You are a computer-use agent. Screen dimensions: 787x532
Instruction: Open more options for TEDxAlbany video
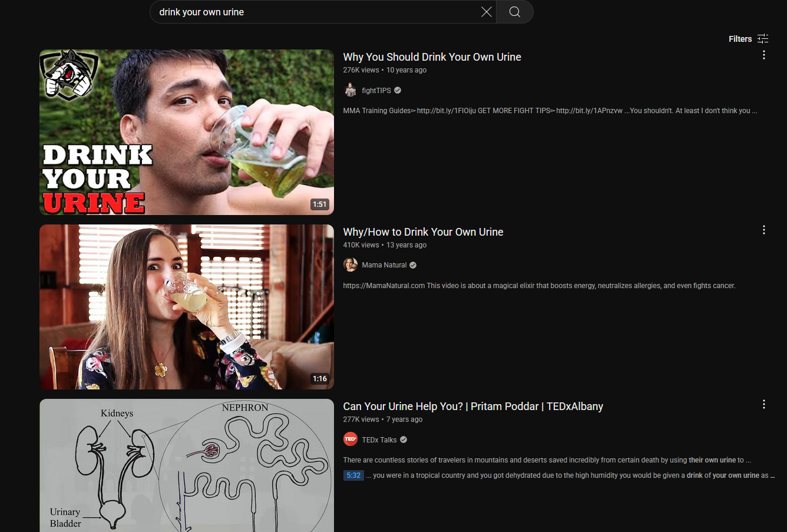(x=764, y=404)
